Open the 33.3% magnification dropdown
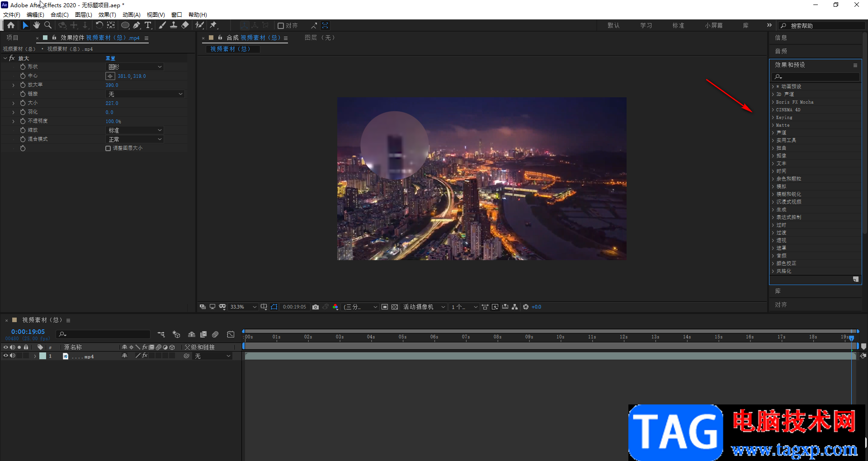Screen dimensions: 868x461 point(243,307)
